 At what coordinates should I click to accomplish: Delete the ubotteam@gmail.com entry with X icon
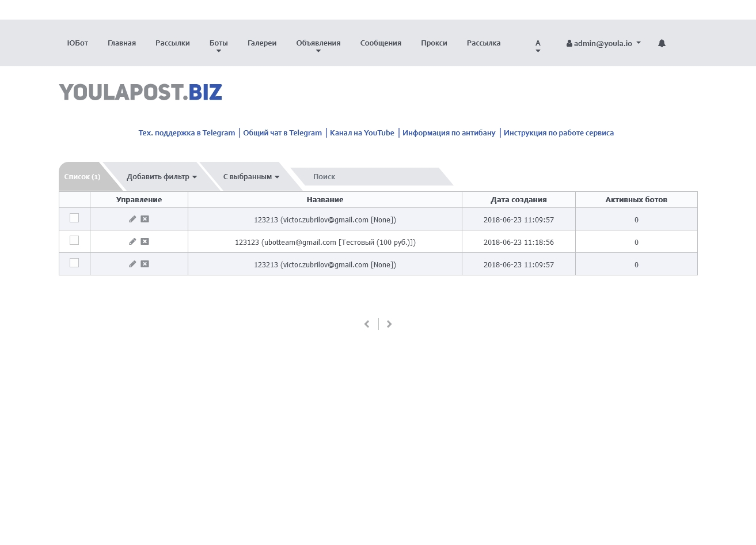[145, 241]
